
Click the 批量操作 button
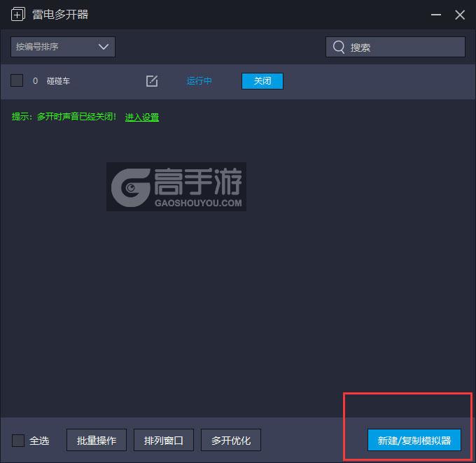(x=97, y=440)
